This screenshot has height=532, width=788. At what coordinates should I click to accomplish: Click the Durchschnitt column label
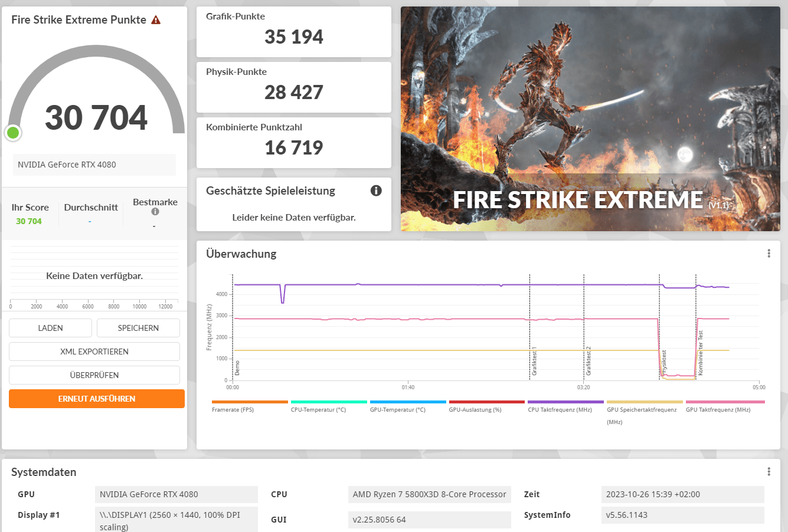pyautogui.click(x=91, y=208)
